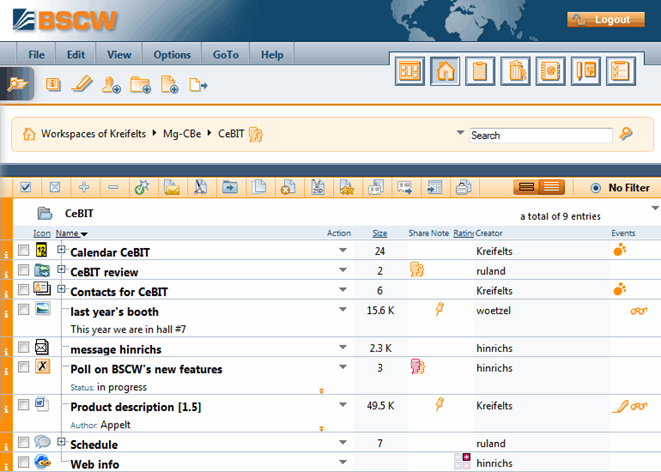Image resolution: width=661 pixels, height=472 pixels.
Task: Click the cut scissors icon
Action: click(x=201, y=187)
